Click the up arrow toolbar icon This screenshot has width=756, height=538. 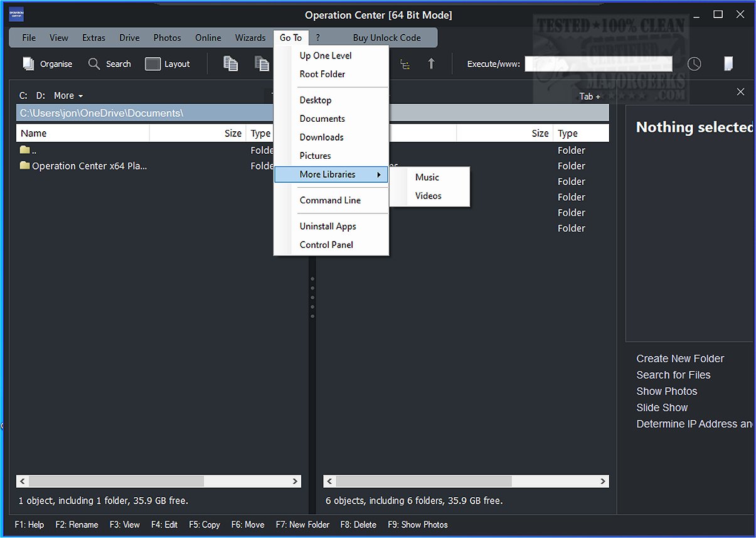coord(431,63)
